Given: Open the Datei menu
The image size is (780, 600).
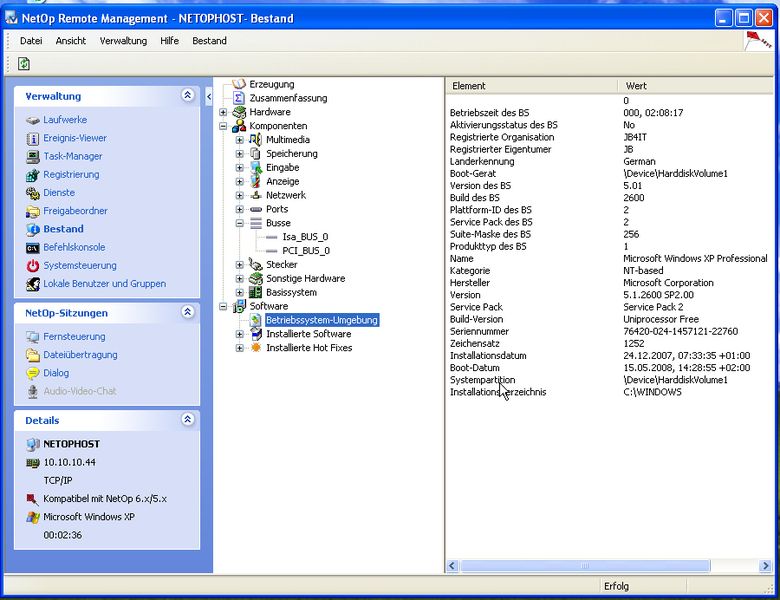Looking at the screenshot, I should (x=31, y=41).
